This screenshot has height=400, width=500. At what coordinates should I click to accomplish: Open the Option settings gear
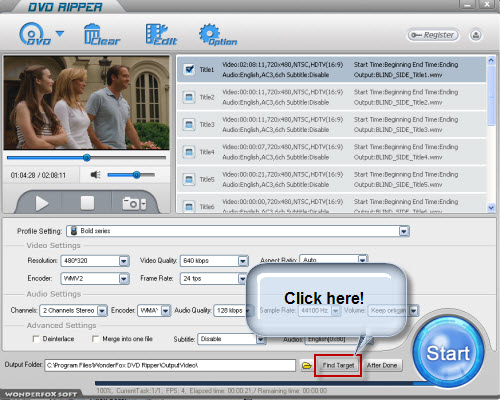click(x=218, y=35)
